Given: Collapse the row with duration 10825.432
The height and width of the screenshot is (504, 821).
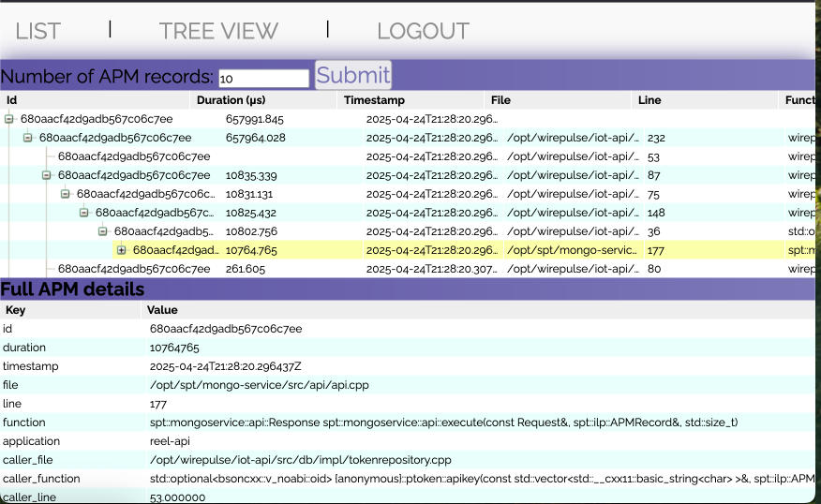Looking at the screenshot, I should tap(83, 213).
